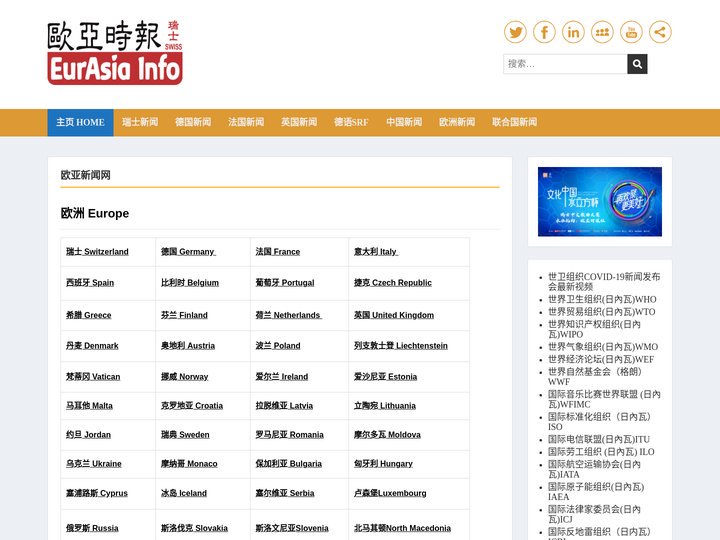Screen dimensions: 720x540
Task: Open the 匈牙利 Hungary link
Action: 383,464
